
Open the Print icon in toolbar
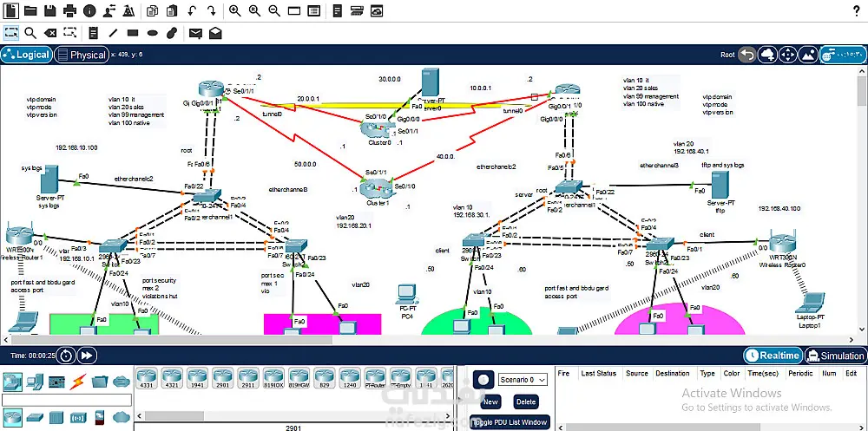[x=69, y=10]
